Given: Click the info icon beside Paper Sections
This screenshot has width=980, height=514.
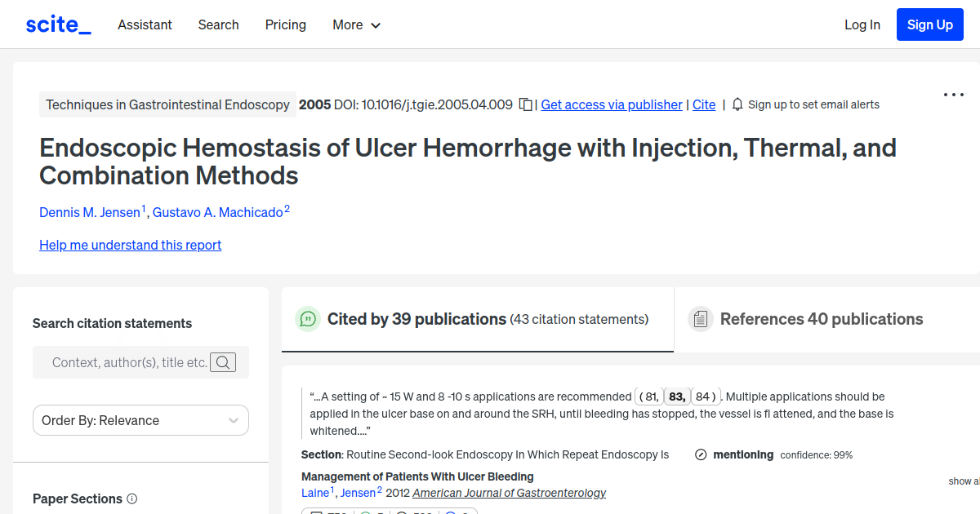Looking at the screenshot, I should coord(132,498).
